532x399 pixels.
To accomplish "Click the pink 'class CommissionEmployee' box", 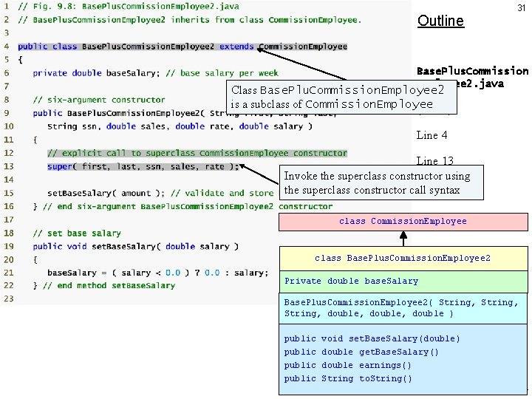I will [403, 222].
